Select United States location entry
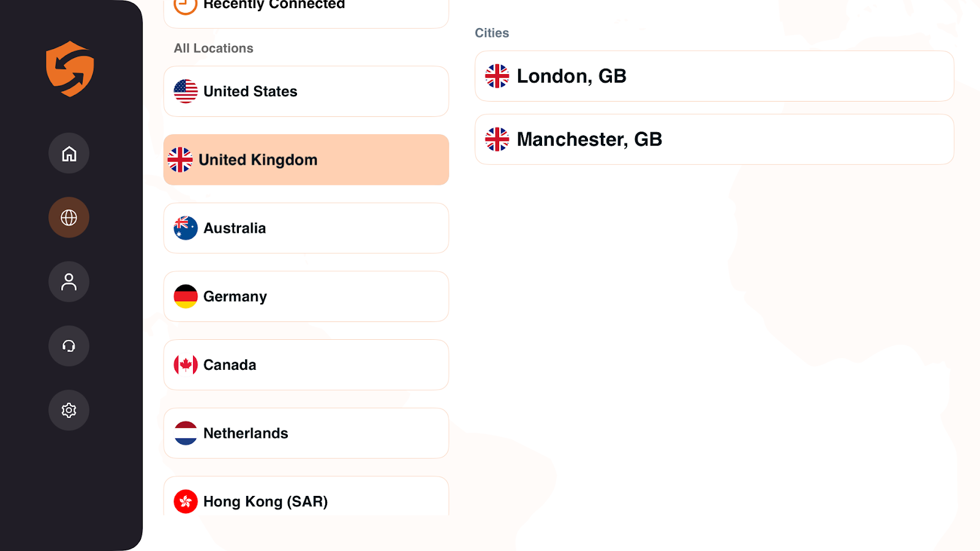The height and width of the screenshot is (551, 980). coord(306,91)
